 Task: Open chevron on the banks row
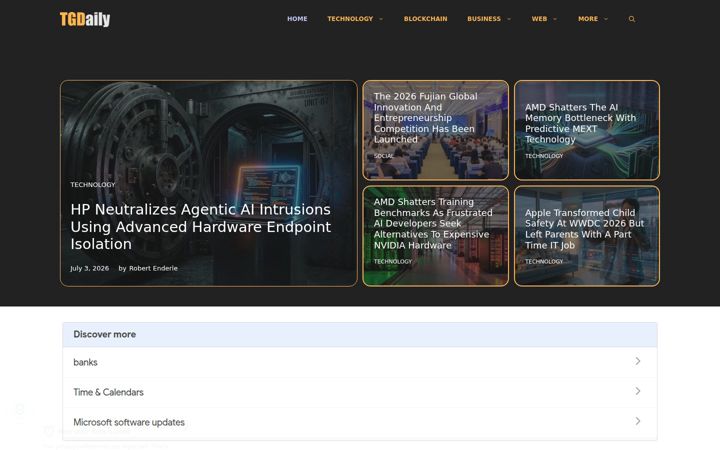click(638, 361)
